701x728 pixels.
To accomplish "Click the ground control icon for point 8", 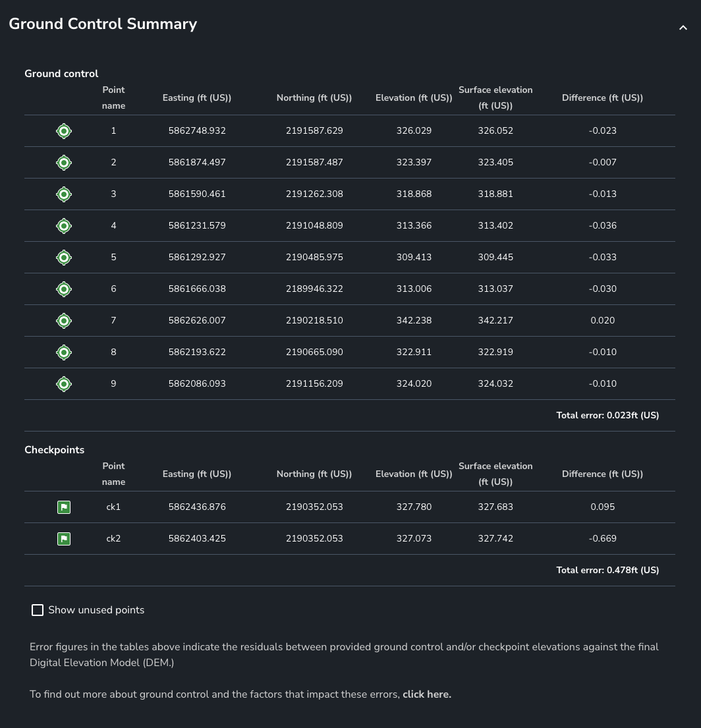I will tap(64, 352).
